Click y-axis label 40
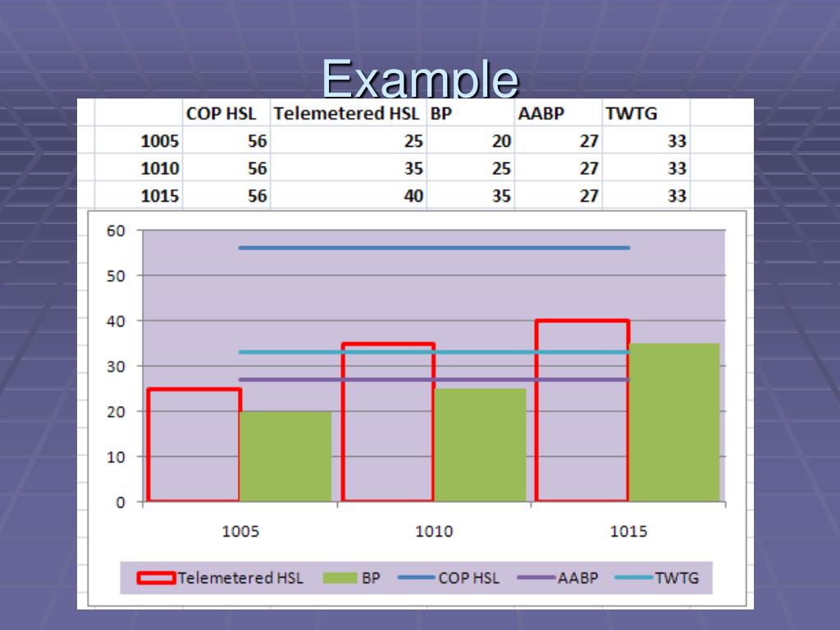 click(x=116, y=322)
